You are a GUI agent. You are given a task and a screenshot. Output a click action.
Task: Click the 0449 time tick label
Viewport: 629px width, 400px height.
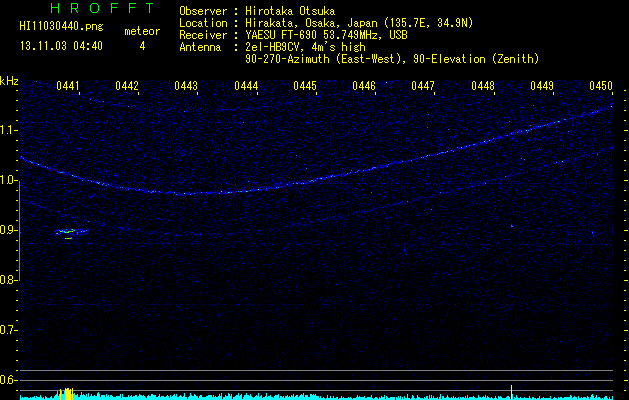tap(542, 86)
